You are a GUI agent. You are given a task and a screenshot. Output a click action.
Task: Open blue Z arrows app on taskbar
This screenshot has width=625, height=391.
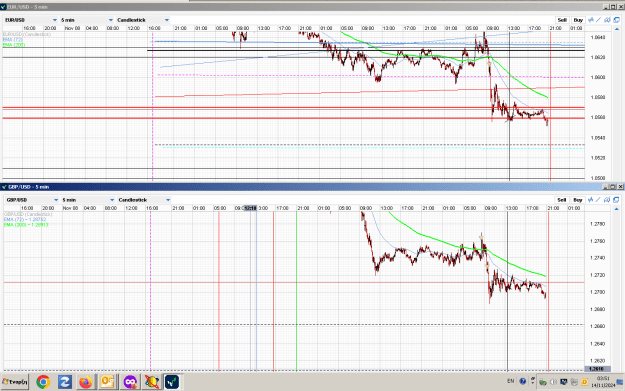coord(65,382)
